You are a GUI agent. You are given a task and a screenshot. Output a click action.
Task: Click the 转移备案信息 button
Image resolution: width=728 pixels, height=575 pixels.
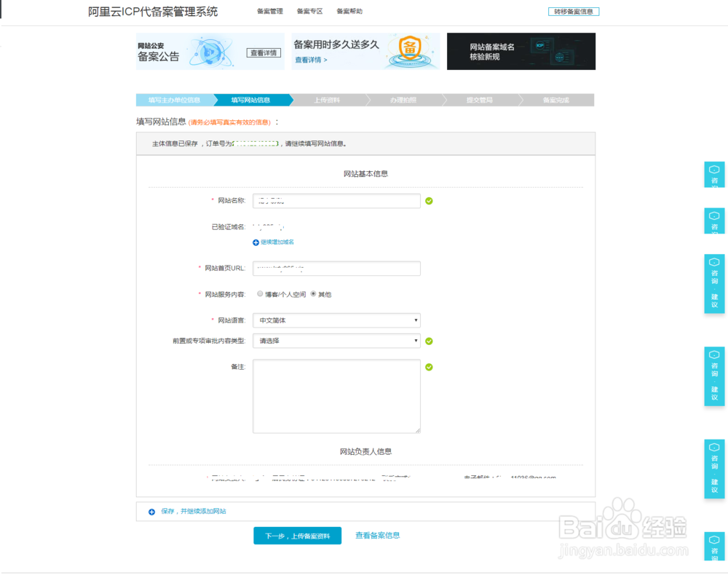coord(573,12)
